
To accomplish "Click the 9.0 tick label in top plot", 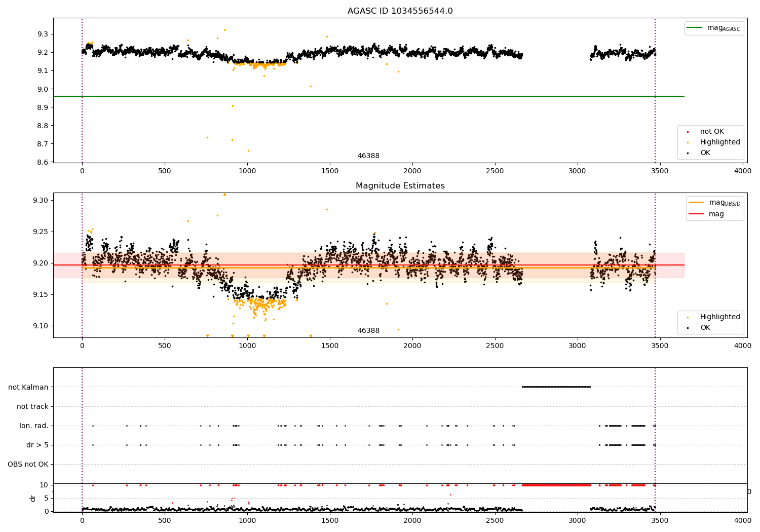I will (x=43, y=89).
